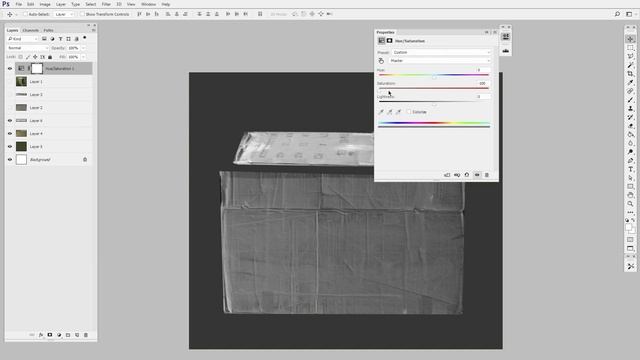Reset adjustment defaults in Properties panel
This screenshot has height=360, width=640.
coord(467,175)
